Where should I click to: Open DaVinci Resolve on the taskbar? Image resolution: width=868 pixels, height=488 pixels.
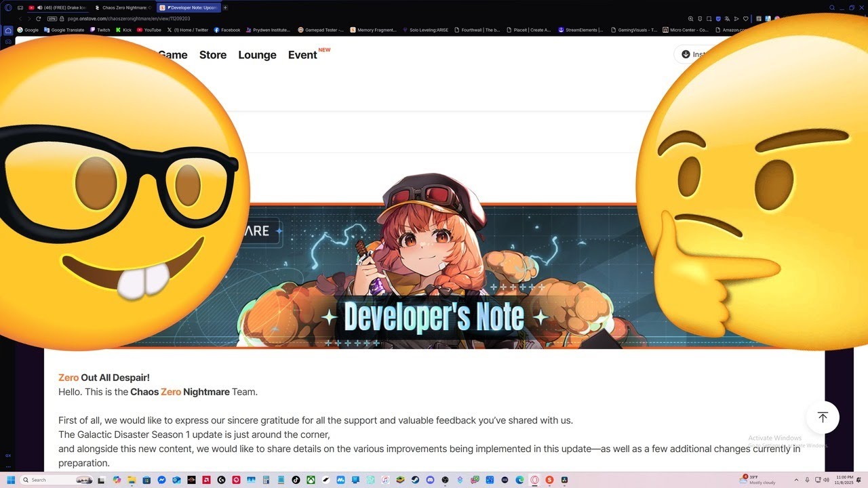pos(564,480)
